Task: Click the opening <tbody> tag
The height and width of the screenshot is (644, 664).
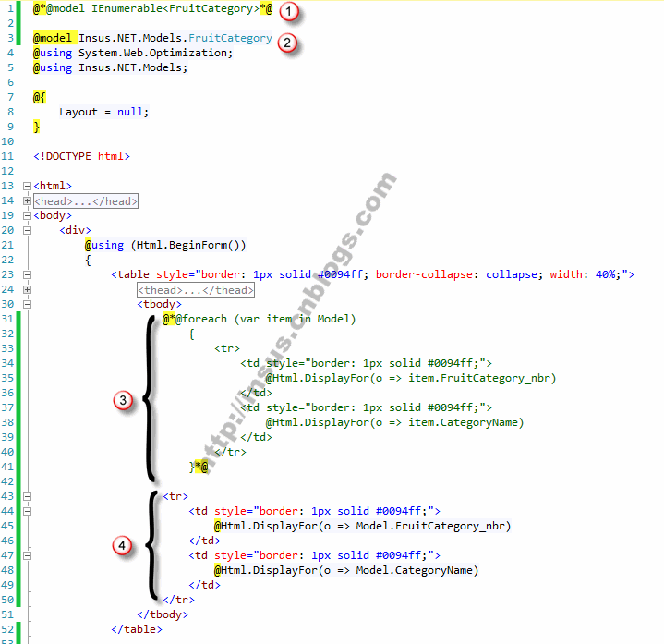Action: tap(159, 304)
